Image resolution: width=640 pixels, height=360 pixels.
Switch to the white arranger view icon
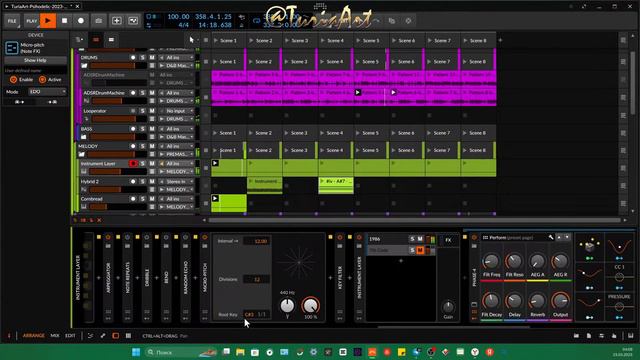(111, 40)
